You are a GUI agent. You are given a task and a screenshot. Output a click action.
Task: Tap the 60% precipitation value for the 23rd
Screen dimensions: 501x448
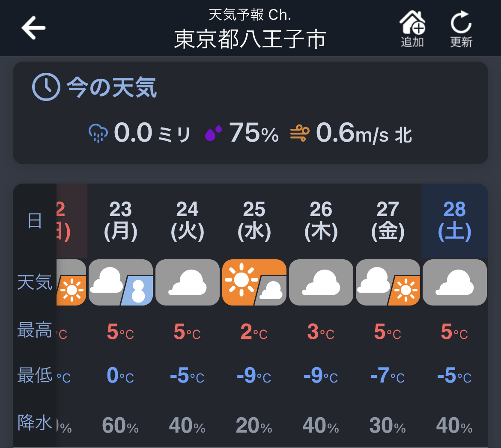tap(121, 426)
